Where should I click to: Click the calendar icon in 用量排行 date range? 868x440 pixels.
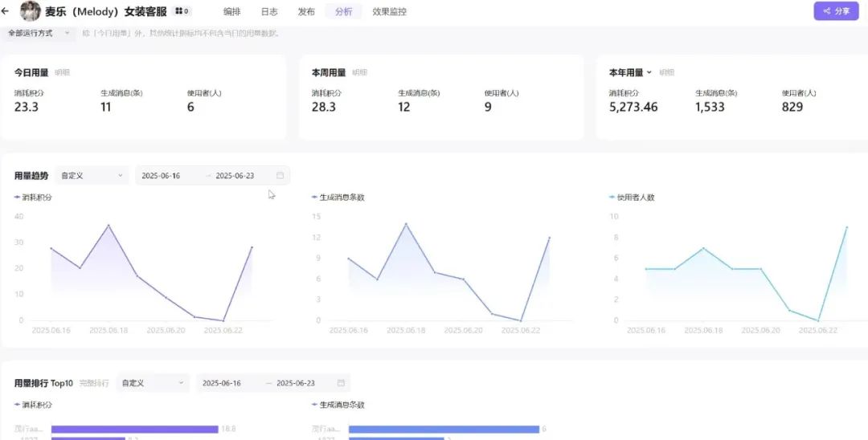(341, 383)
